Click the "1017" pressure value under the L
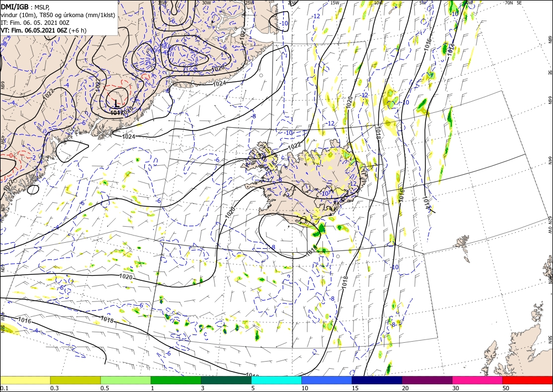 [x=116, y=113]
